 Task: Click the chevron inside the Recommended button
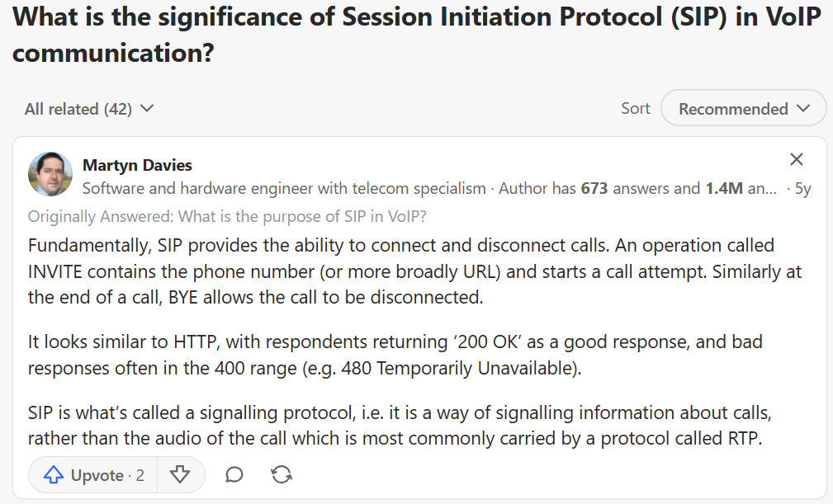coord(803,109)
